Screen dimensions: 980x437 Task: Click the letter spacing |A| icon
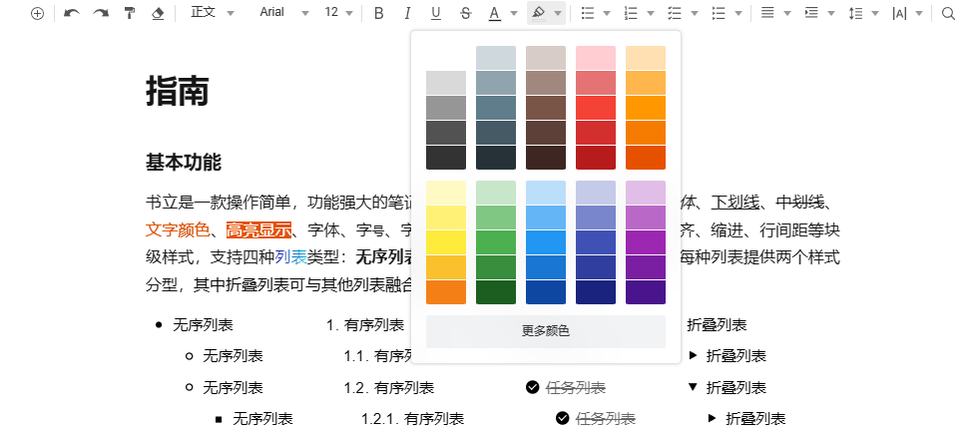point(899,13)
